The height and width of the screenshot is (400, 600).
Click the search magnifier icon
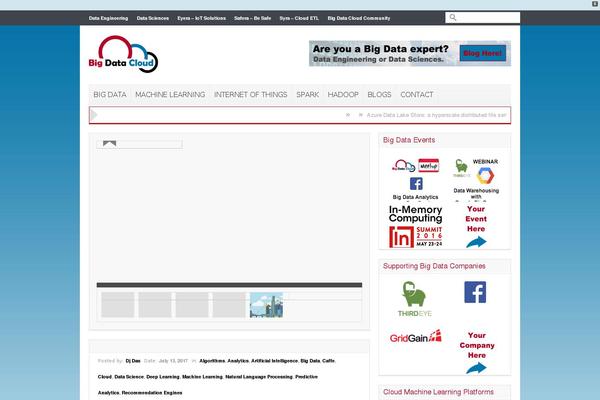pyautogui.click(x=453, y=17)
